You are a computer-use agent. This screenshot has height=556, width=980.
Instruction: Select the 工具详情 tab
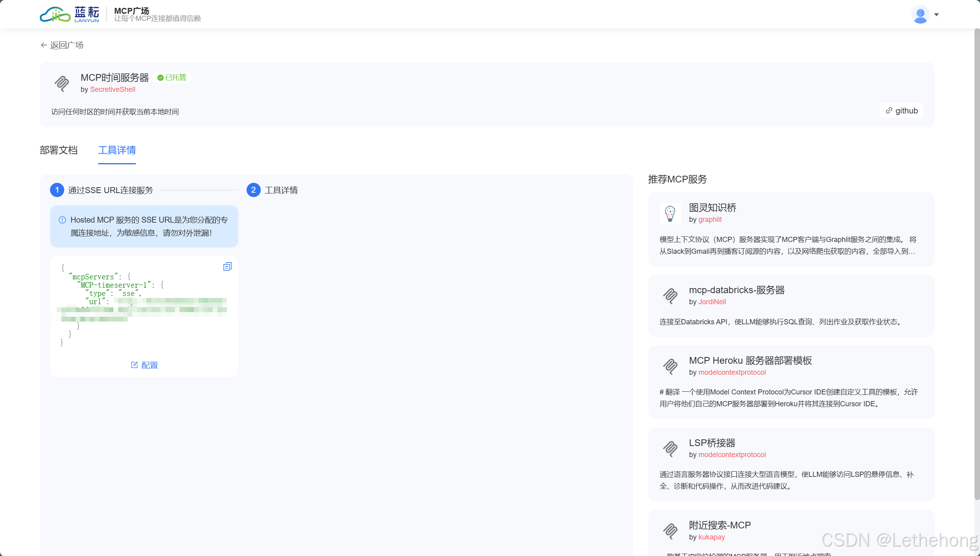coord(117,150)
